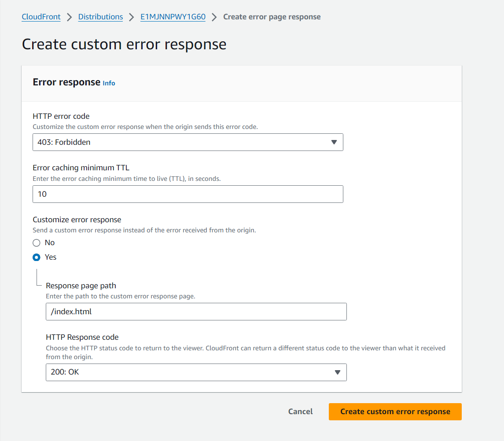
Task: Click the Create custom error response heading
Action: [124, 44]
